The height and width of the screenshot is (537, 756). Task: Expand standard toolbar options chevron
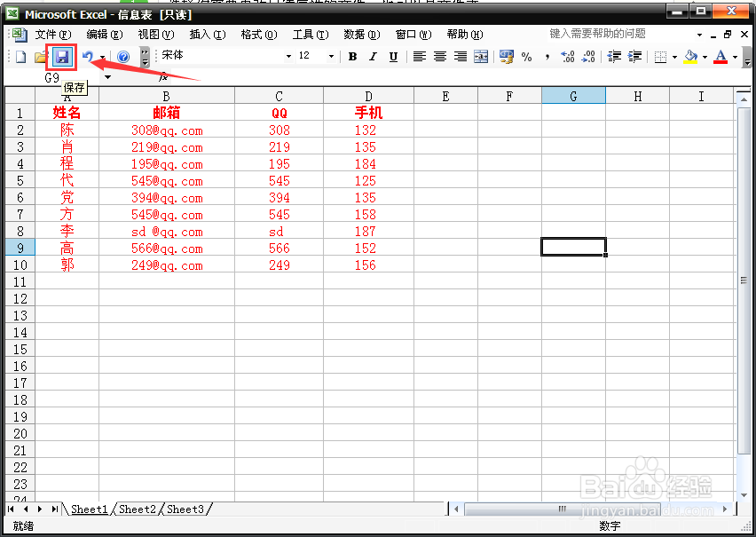point(145,57)
